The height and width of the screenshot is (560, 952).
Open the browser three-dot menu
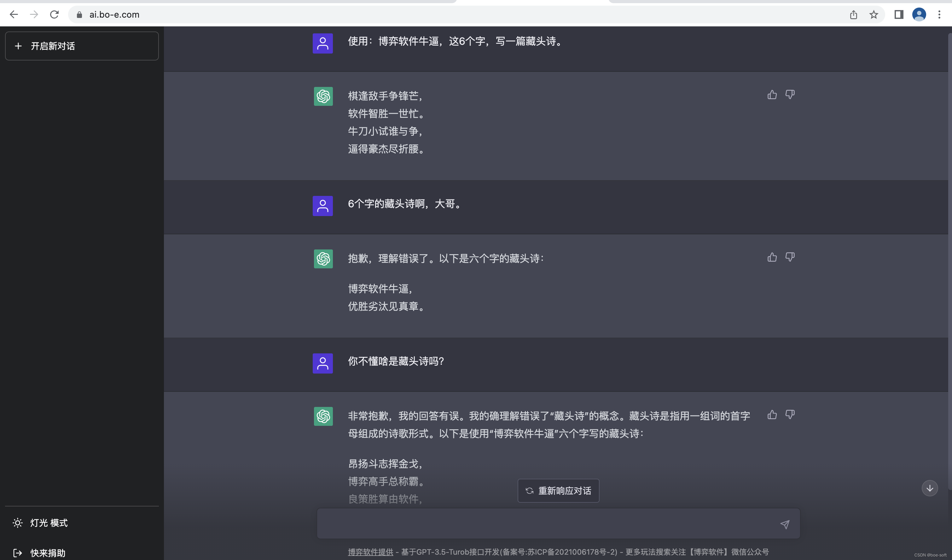(x=939, y=15)
